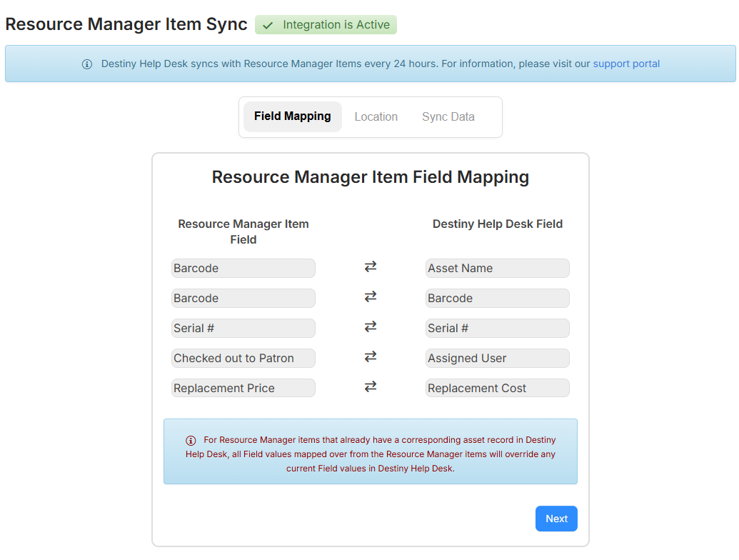Click the Resource Manager Item Field Mapping heading
This screenshot has height=560, width=739.
tap(371, 177)
